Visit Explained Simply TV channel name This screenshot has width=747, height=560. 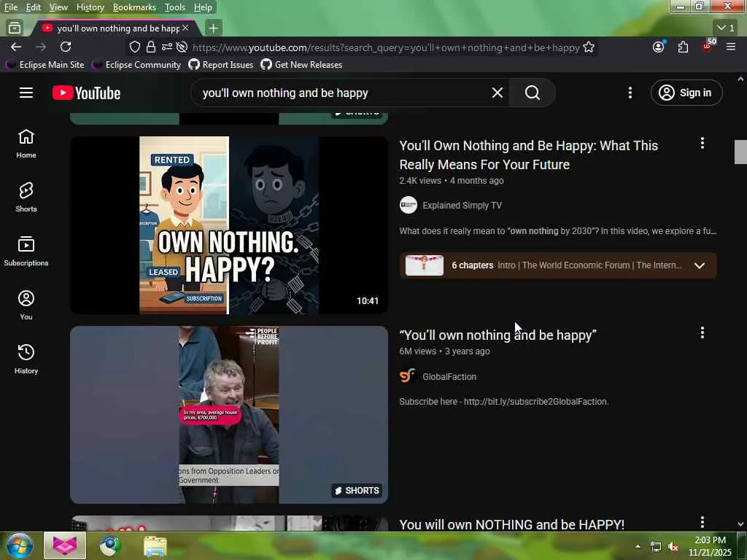coord(462,205)
